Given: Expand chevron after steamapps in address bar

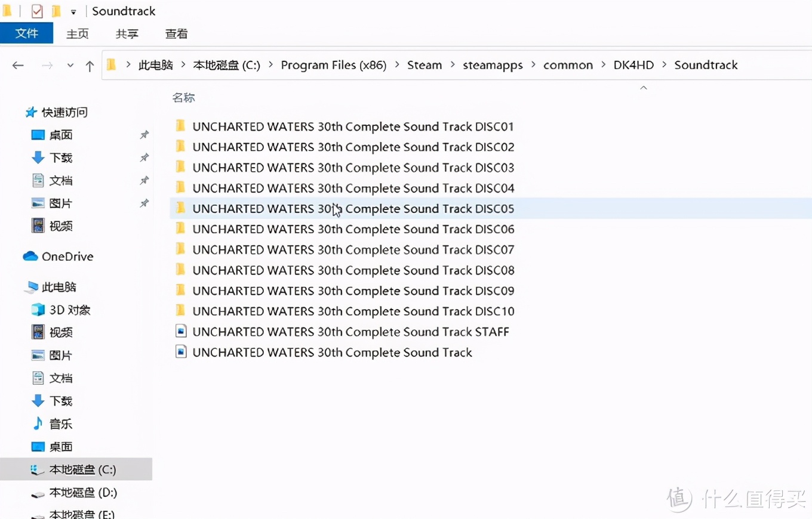Looking at the screenshot, I should 533,65.
